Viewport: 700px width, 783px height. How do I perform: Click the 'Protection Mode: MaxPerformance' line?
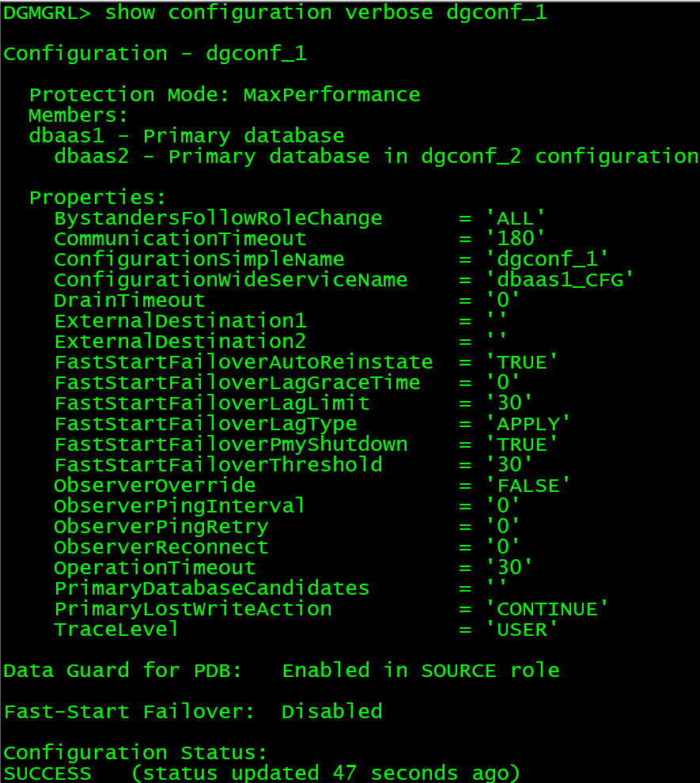click(x=225, y=95)
